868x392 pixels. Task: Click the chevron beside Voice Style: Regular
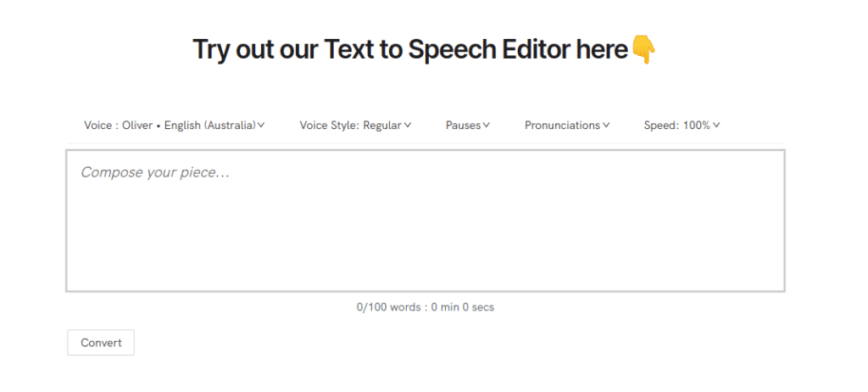pyautogui.click(x=408, y=126)
